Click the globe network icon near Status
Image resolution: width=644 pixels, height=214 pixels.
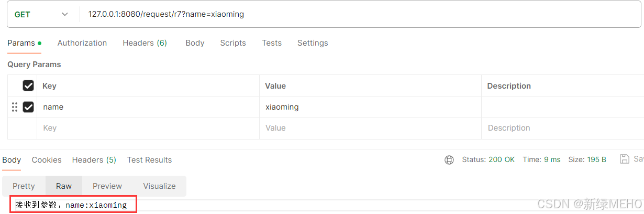pyautogui.click(x=449, y=160)
